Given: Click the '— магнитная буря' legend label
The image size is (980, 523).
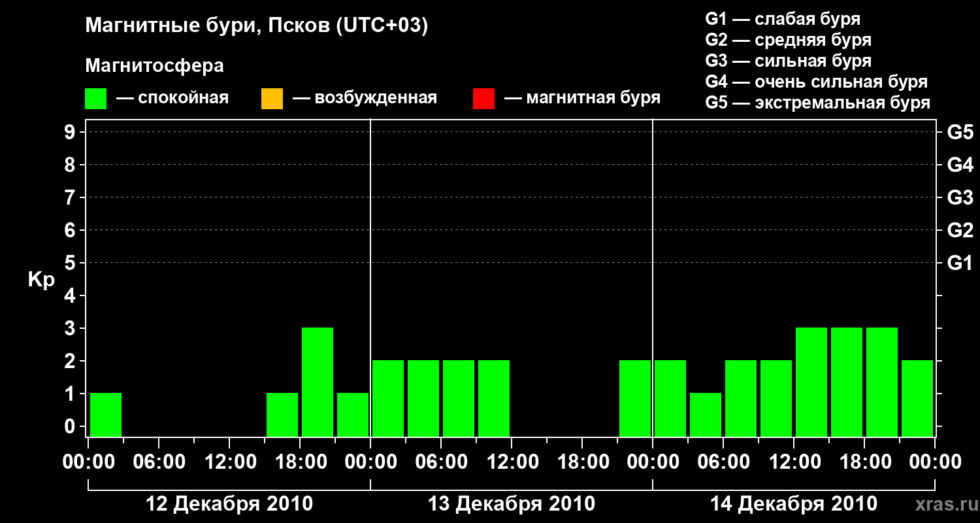Looking at the screenshot, I should tap(582, 98).
